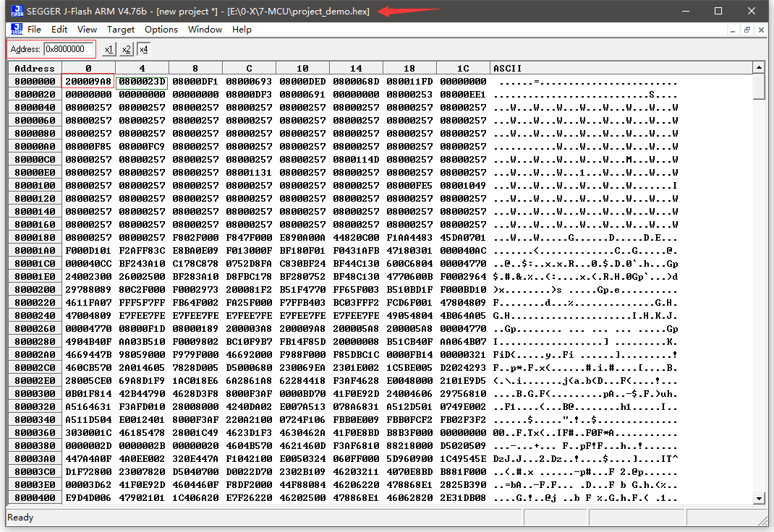
Task: Select hex value 28005CE0
Action: click(x=88, y=381)
